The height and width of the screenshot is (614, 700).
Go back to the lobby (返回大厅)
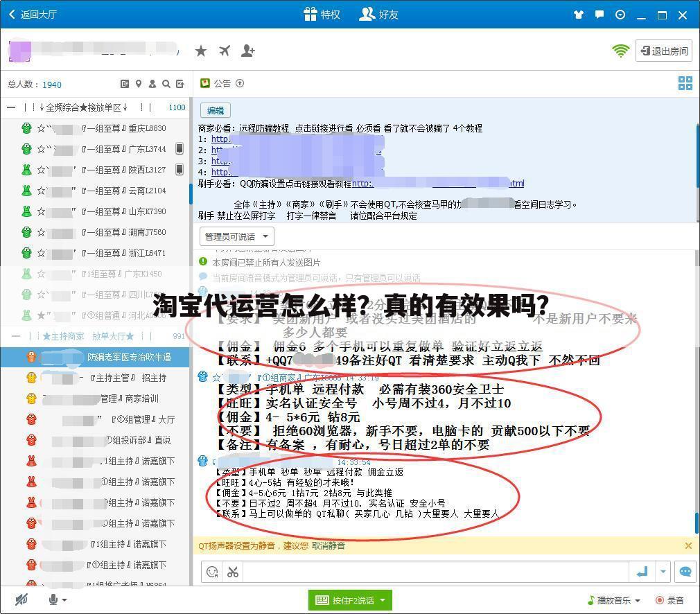click(33, 15)
